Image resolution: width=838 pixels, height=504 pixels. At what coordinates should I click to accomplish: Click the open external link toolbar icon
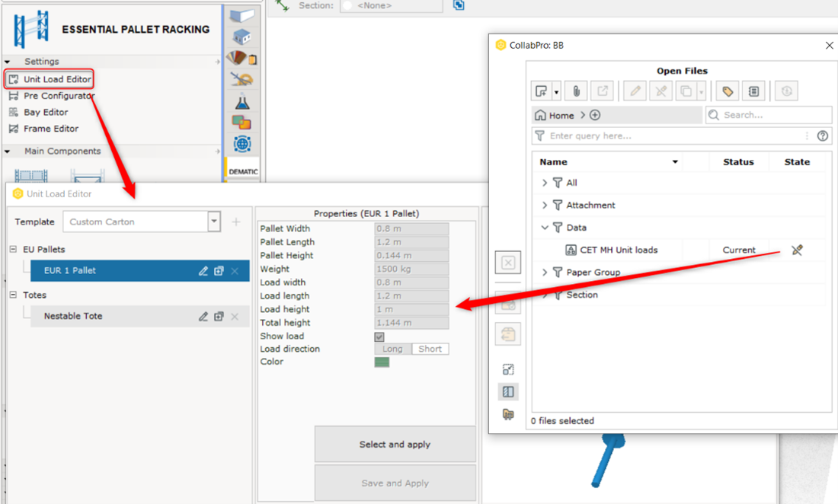[603, 91]
